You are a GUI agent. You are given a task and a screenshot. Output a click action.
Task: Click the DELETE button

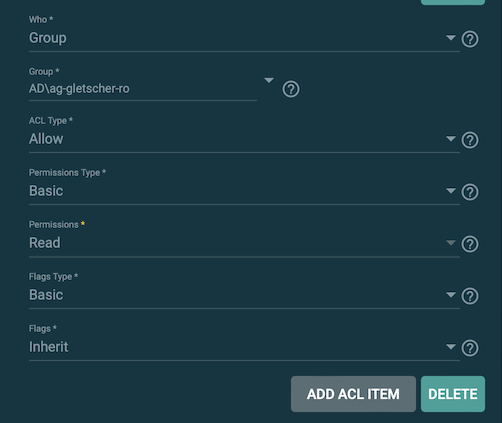tap(453, 394)
